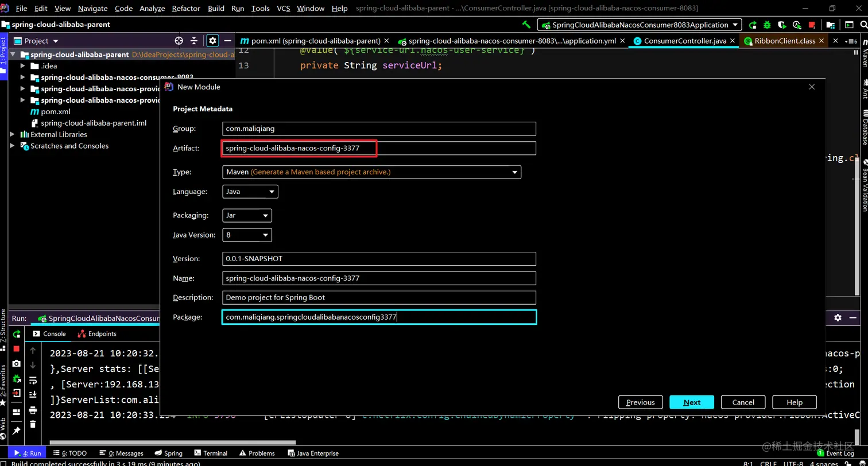This screenshot has width=868, height=466.
Task: Click the Up the stack trace arrow
Action: [x=33, y=351]
